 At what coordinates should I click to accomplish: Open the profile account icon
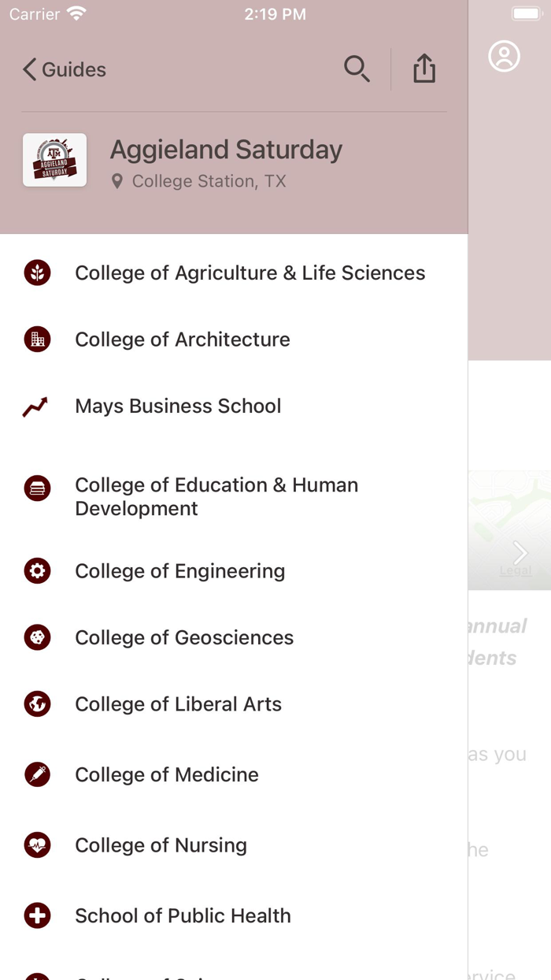tap(505, 56)
